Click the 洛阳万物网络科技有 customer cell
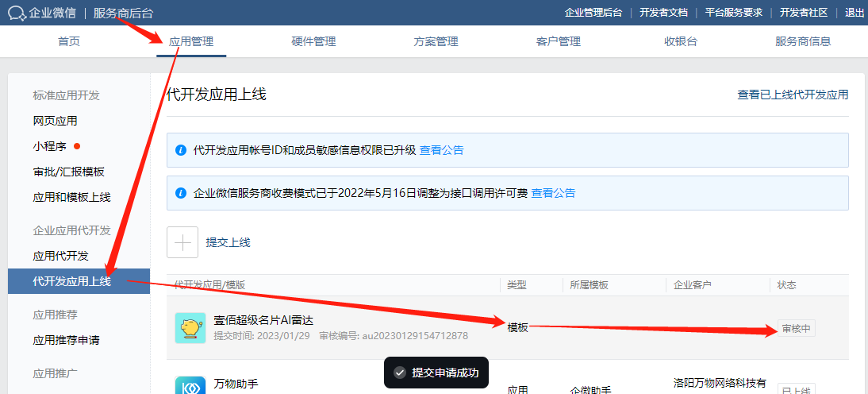This screenshot has height=394, width=868. [x=720, y=382]
